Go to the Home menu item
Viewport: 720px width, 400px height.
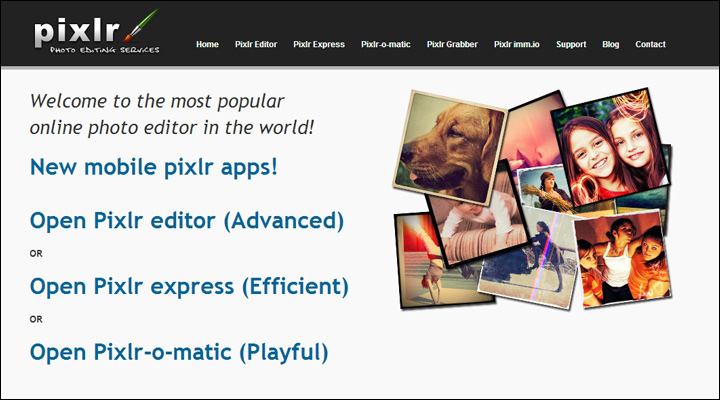207,45
